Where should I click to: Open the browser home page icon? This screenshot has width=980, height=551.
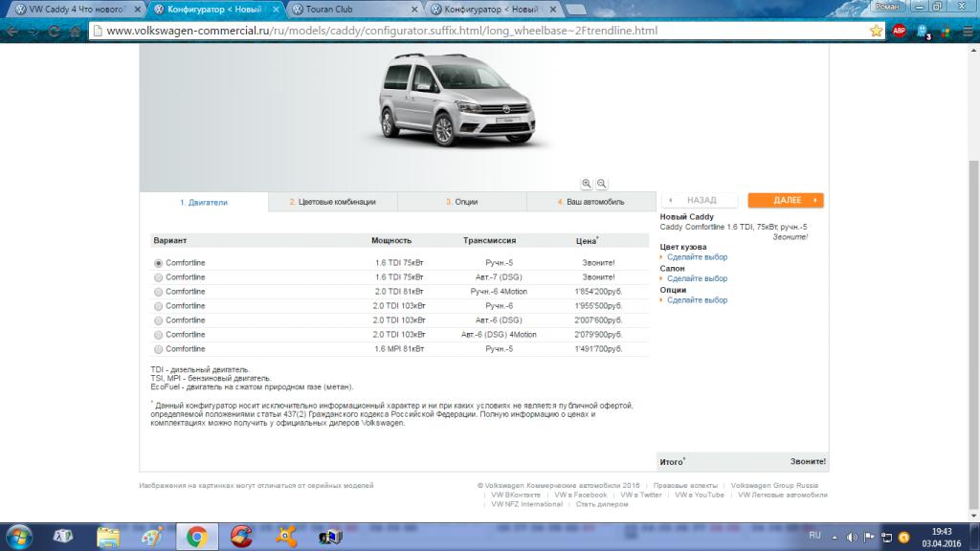(x=75, y=31)
